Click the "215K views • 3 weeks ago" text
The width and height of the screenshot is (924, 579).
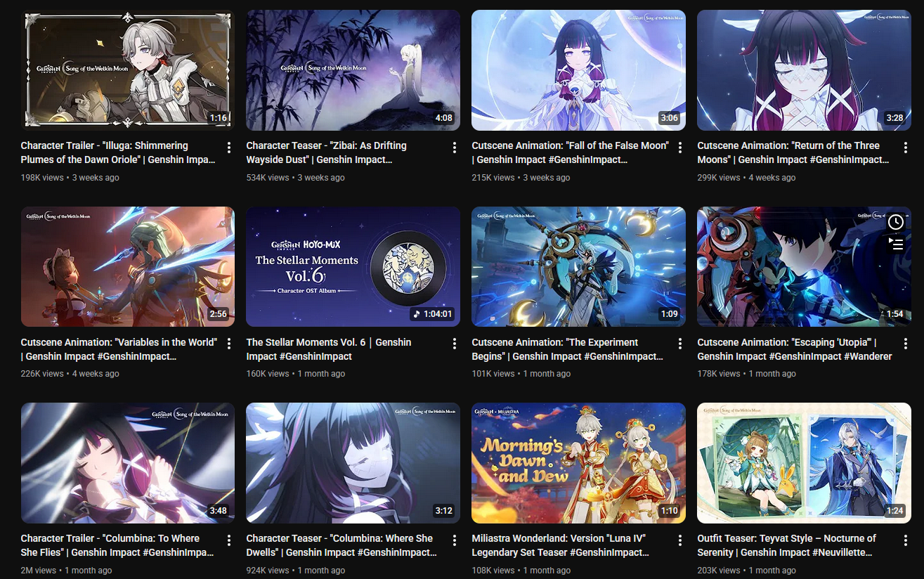[x=521, y=178]
